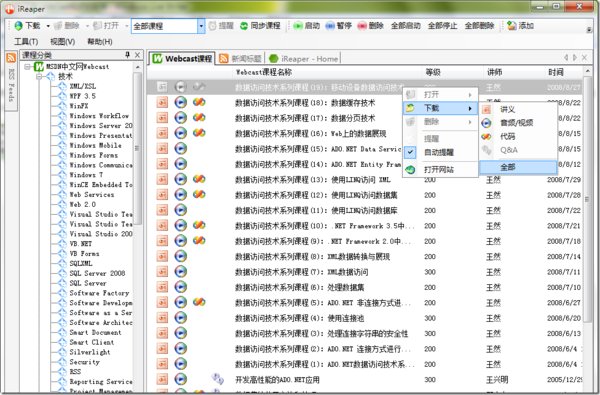Click code icon for course (18) 数据缓存技术

click(199, 102)
